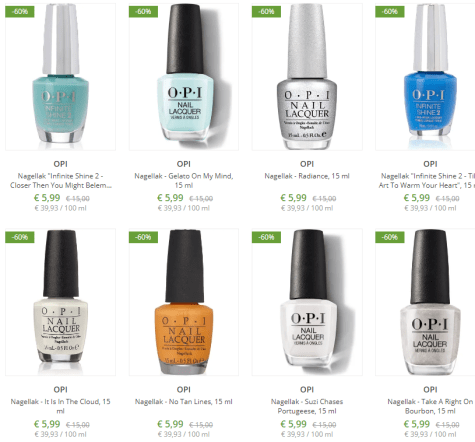Open the Gelato On My Mind bottle image
Screen dimensions: 475x442
click(184, 77)
